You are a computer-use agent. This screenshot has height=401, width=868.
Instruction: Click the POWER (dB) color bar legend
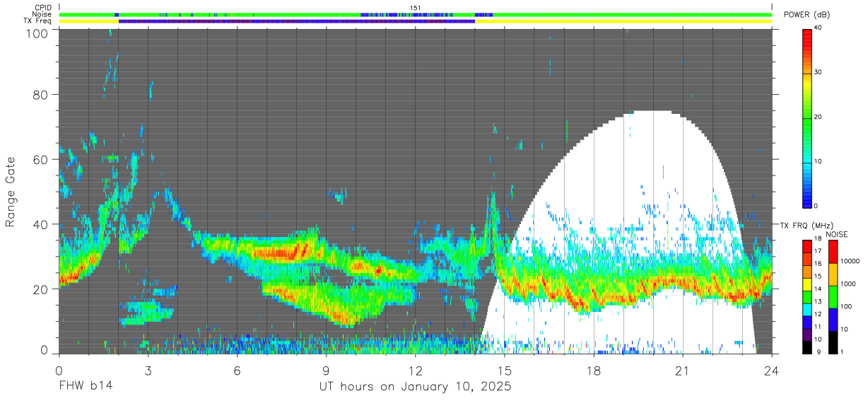(807, 117)
